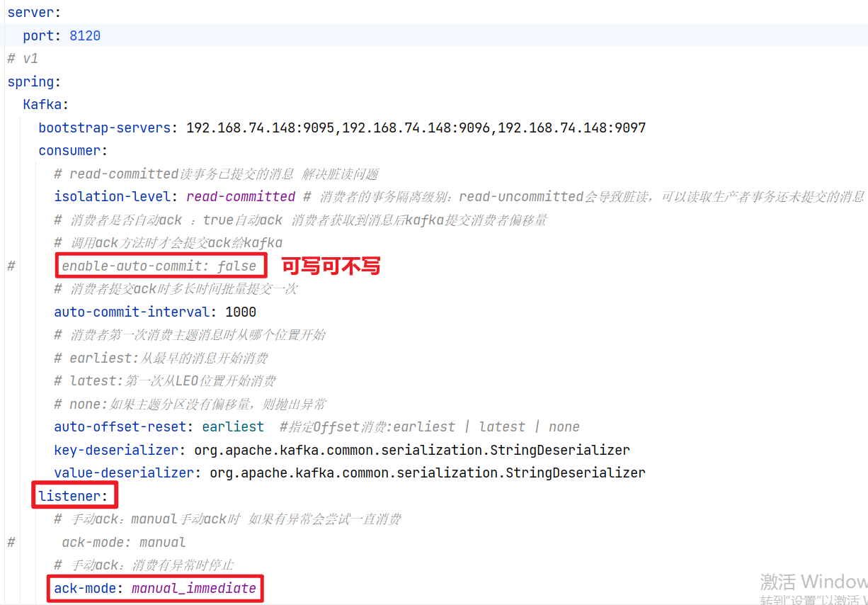The height and width of the screenshot is (605, 868).
Task: Click the port value 8120
Action: (x=85, y=35)
